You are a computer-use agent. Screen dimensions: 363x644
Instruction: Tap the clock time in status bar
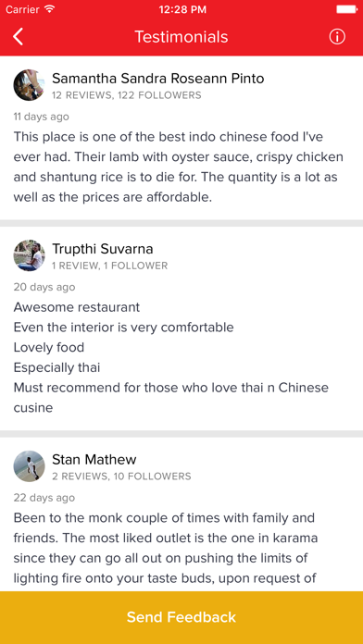(182, 9)
